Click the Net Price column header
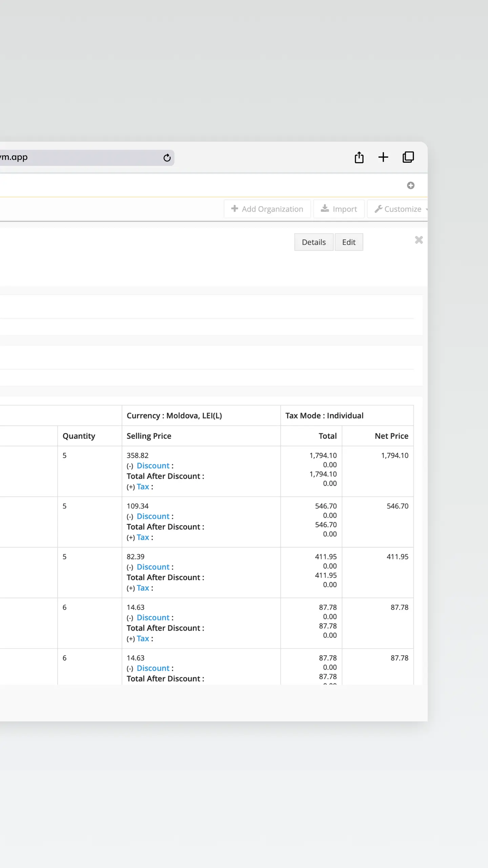 (x=391, y=436)
